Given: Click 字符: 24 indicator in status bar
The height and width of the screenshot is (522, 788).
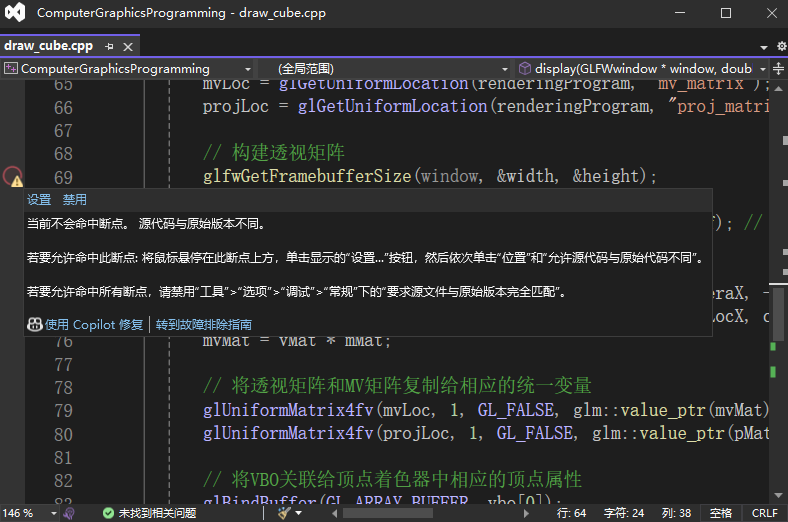Looking at the screenshot, I should (x=624, y=513).
